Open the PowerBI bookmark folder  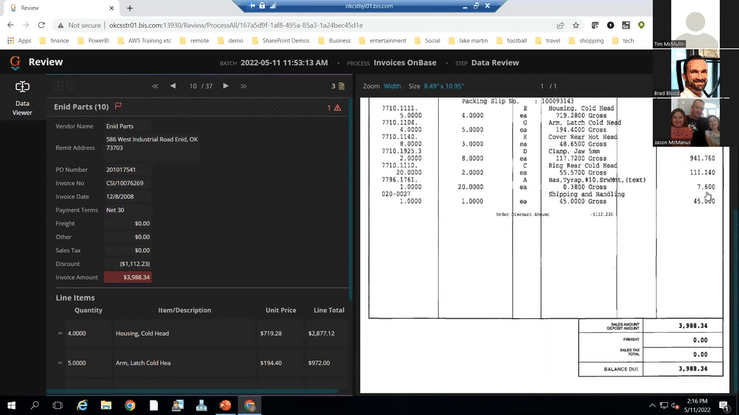coord(99,41)
